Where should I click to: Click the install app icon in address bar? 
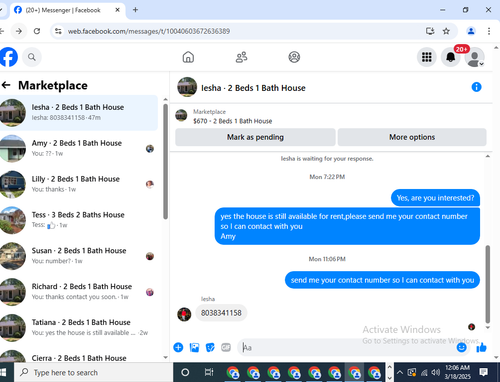click(x=430, y=31)
